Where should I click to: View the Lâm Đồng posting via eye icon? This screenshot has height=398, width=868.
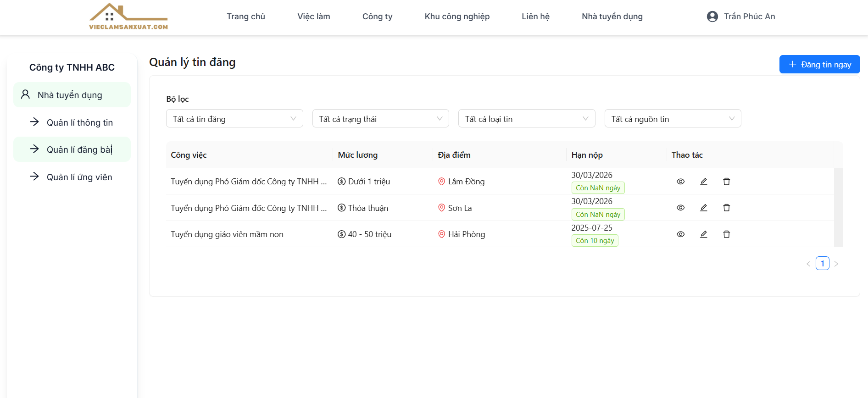(680, 182)
